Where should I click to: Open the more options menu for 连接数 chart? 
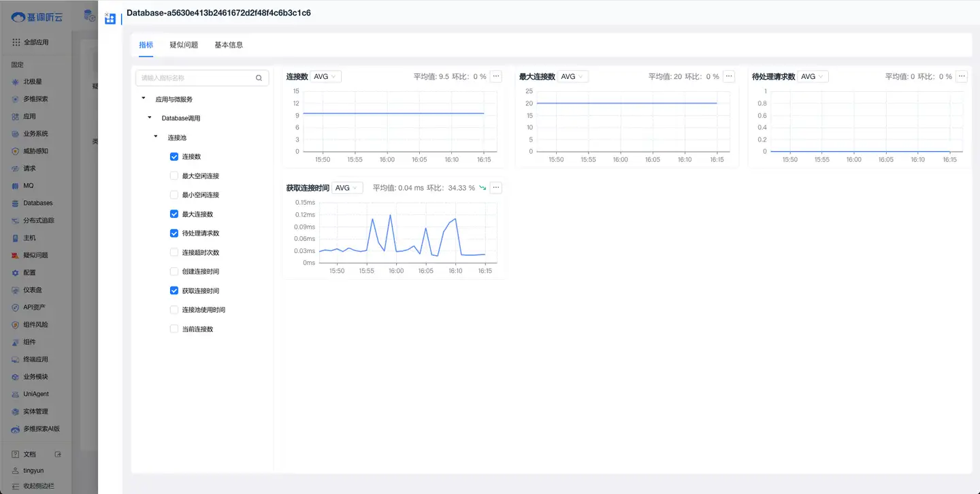click(496, 76)
